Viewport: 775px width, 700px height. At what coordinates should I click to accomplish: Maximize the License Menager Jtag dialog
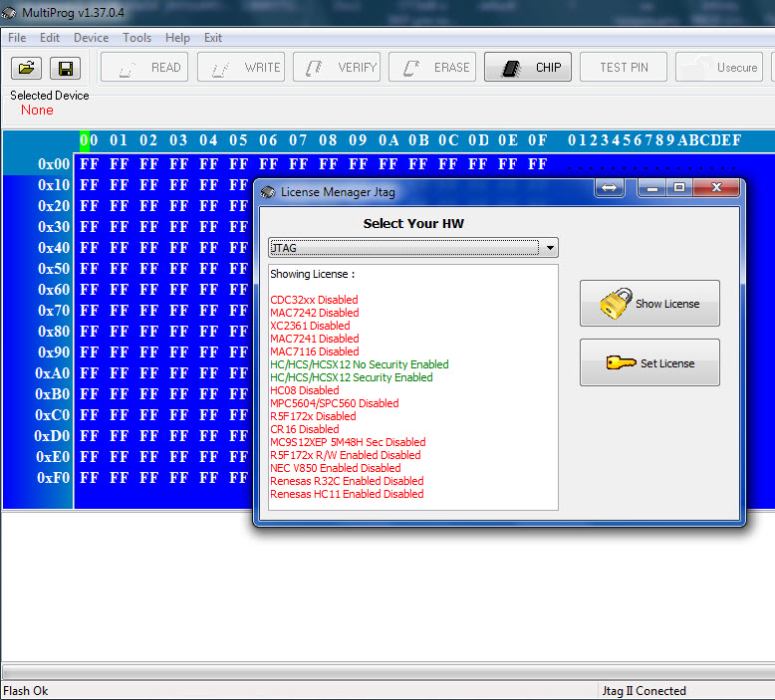click(x=679, y=188)
